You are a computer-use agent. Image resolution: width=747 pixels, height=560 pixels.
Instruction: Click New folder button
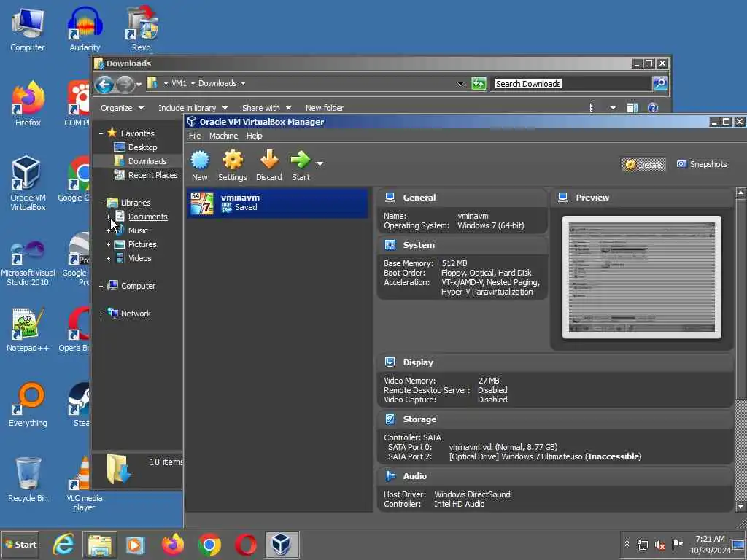pyautogui.click(x=325, y=108)
